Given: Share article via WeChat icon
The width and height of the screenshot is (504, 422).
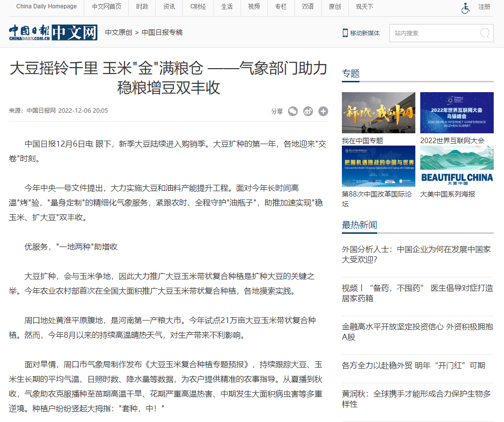Looking at the screenshot, I should coord(292,111).
